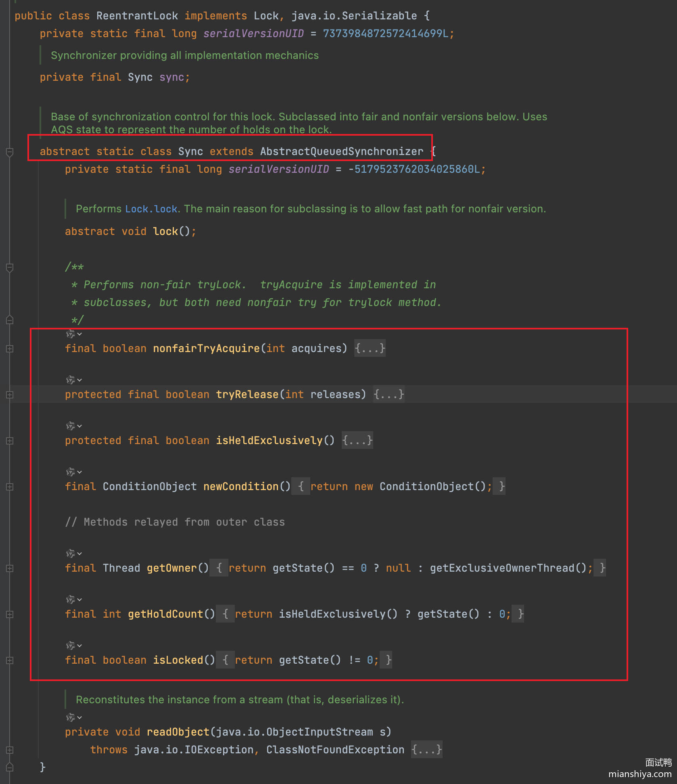Click the inlay hint icon above readObject
This screenshot has height=784, width=677.
pyautogui.click(x=71, y=717)
